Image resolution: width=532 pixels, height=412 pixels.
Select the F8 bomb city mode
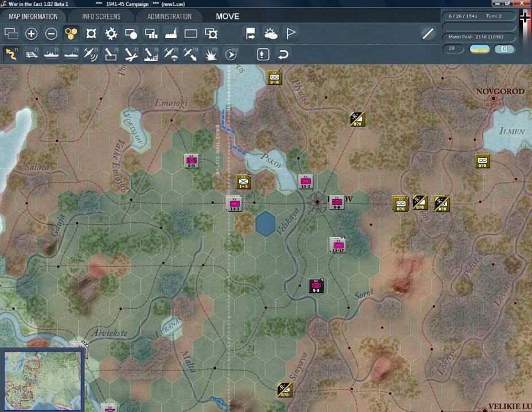(151, 55)
